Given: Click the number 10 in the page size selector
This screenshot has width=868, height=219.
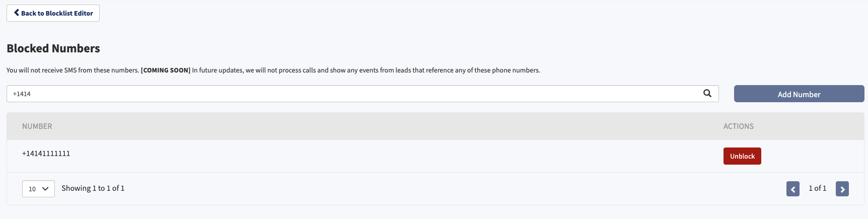Looking at the screenshot, I should (x=32, y=189).
